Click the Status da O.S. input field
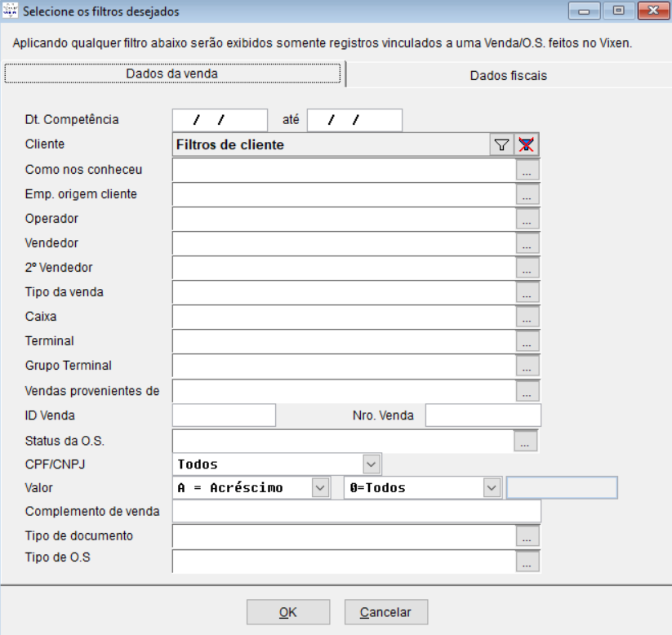This screenshot has height=635, width=672. point(343,441)
